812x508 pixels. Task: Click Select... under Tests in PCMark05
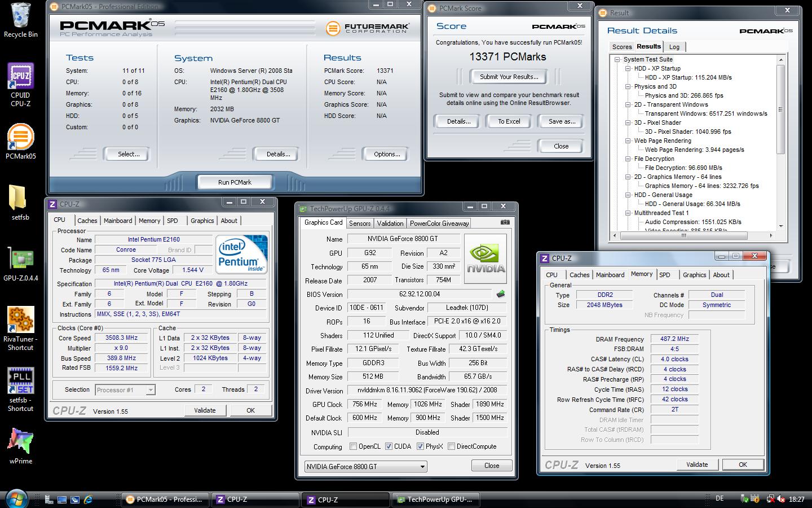click(129, 154)
